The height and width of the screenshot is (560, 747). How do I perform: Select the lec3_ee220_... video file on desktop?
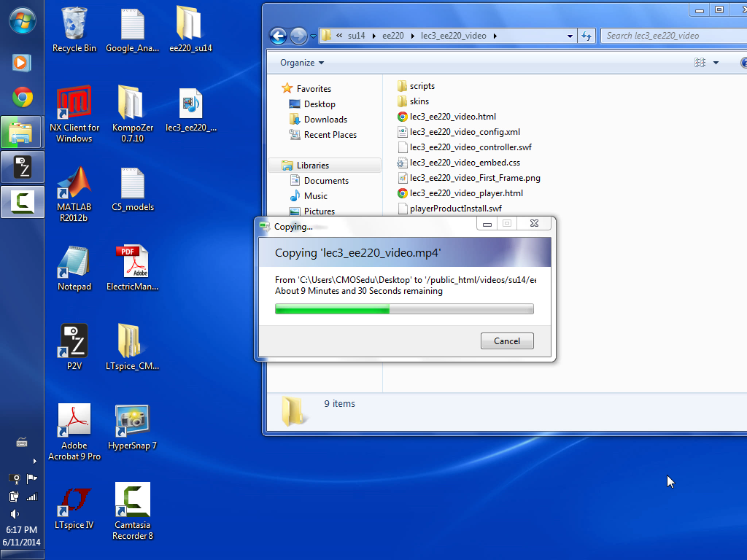click(190, 109)
